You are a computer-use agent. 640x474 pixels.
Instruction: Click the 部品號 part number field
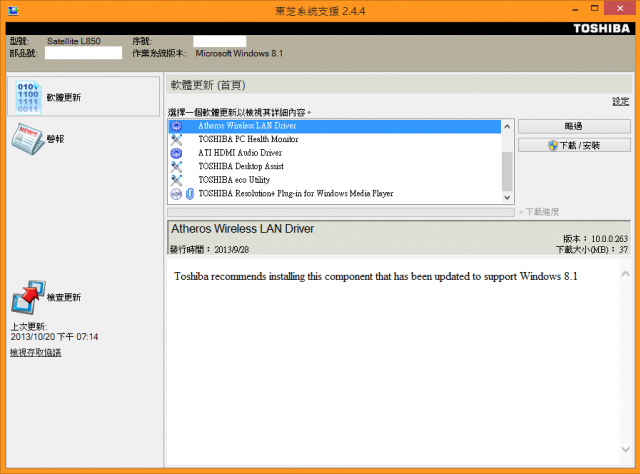(83, 53)
